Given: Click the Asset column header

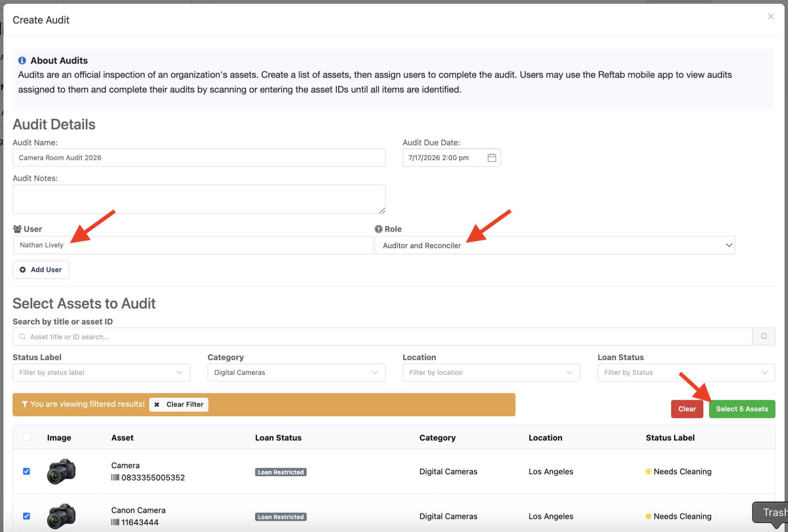Looking at the screenshot, I should coord(122,437).
